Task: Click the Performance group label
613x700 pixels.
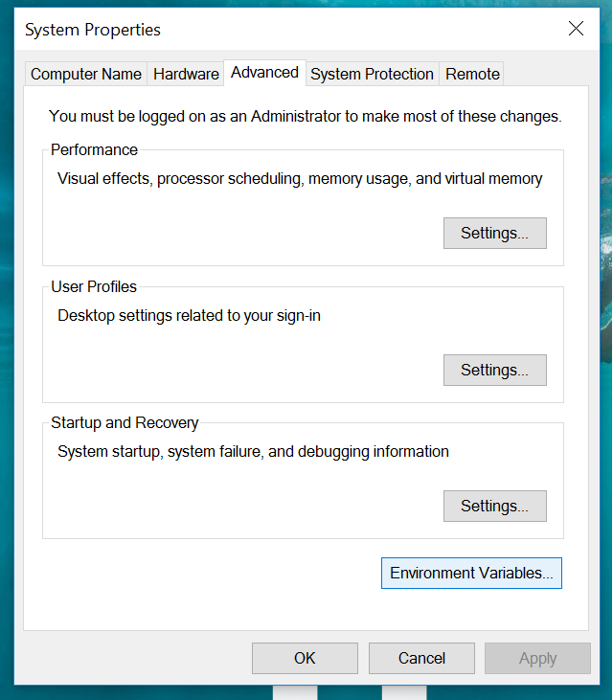Action: coord(94,149)
